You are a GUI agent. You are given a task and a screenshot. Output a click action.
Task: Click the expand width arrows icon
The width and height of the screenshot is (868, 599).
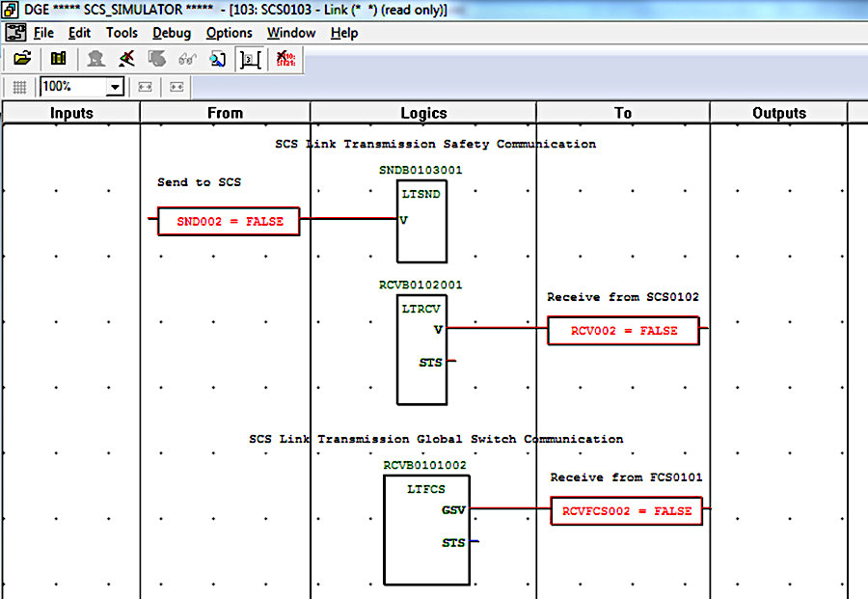[x=145, y=87]
